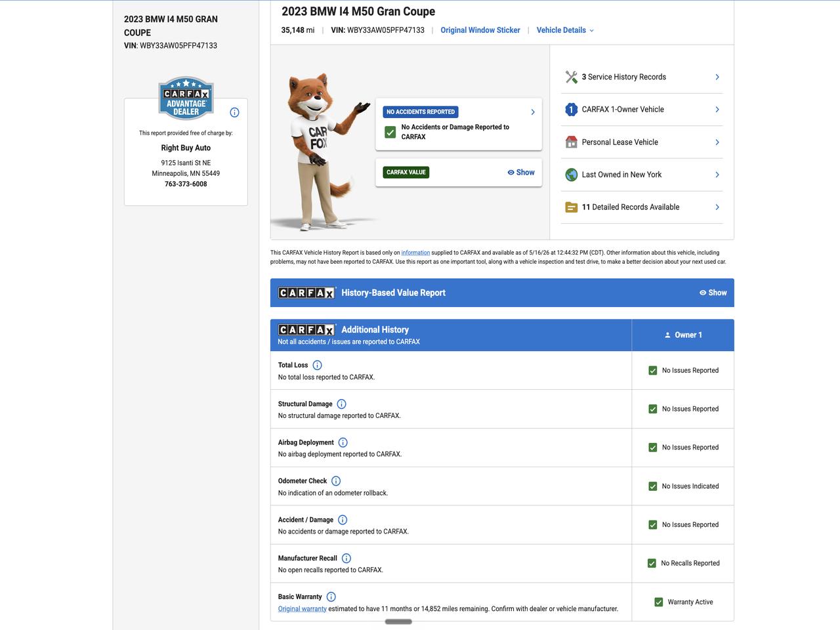Click the CARFAX Advantage Dealer badge
The height and width of the screenshot is (630, 840).
[x=186, y=98]
